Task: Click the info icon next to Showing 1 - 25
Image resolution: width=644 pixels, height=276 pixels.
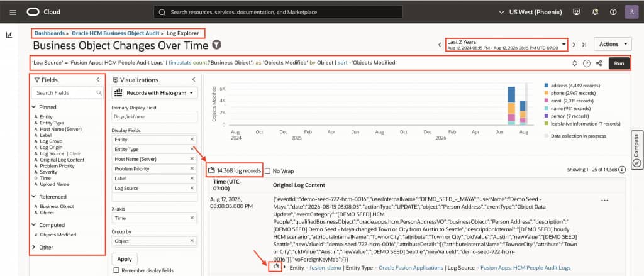Action: click(622, 169)
